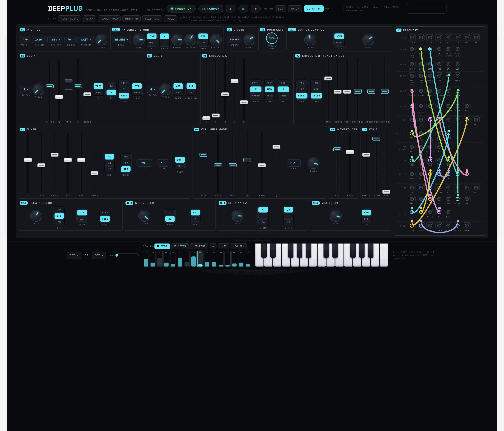Set FX phase switch to minus

click(x=164, y=43)
